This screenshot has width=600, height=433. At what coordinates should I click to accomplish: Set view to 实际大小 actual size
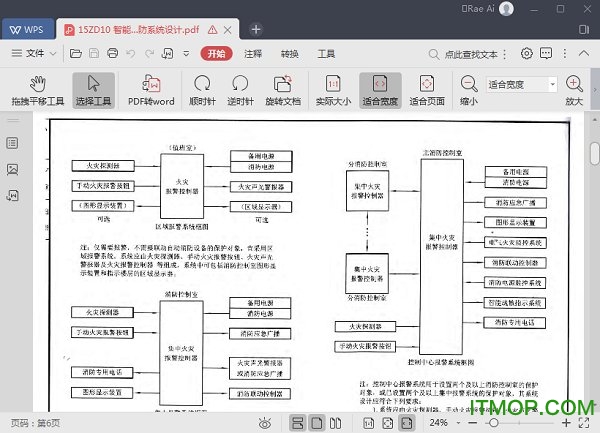[333, 91]
